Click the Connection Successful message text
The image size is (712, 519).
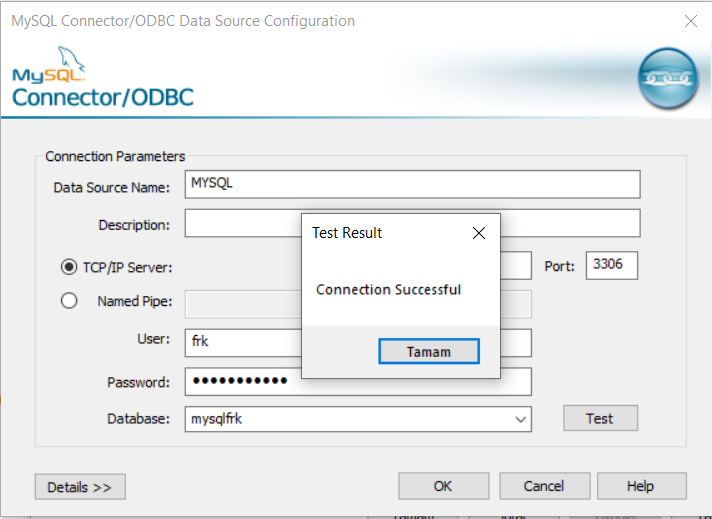pos(388,290)
